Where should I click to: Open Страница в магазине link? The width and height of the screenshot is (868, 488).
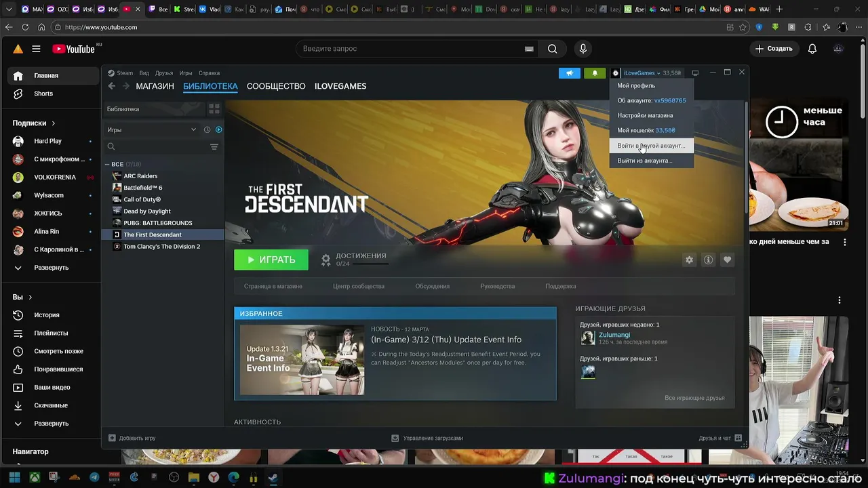(273, 286)
